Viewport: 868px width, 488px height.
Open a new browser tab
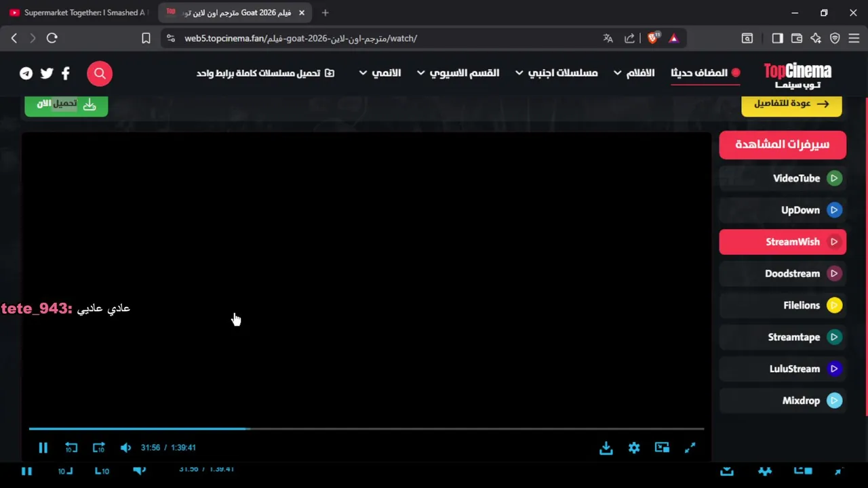(325, 12)
